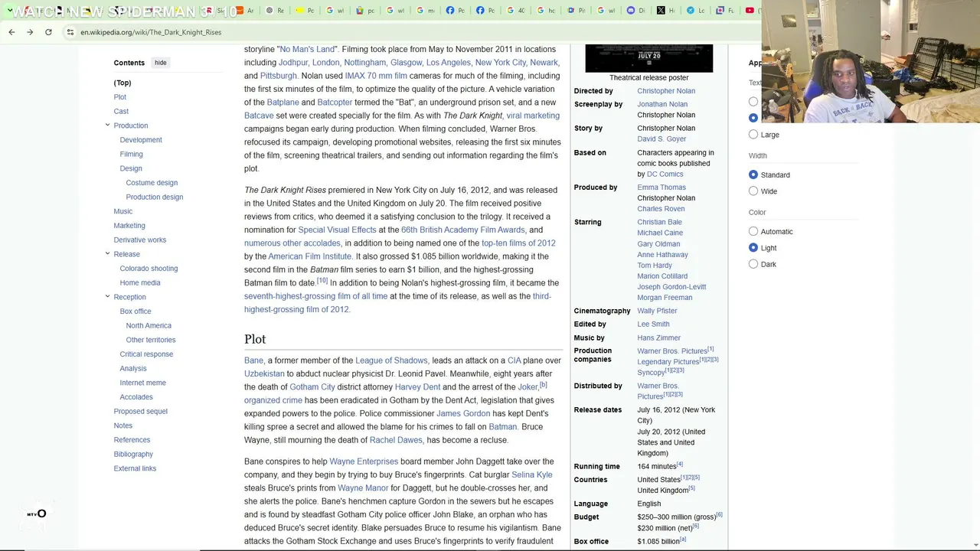Open Hans Zimmer link in infobox
The image size is (980, 551).
coord(658,338)
